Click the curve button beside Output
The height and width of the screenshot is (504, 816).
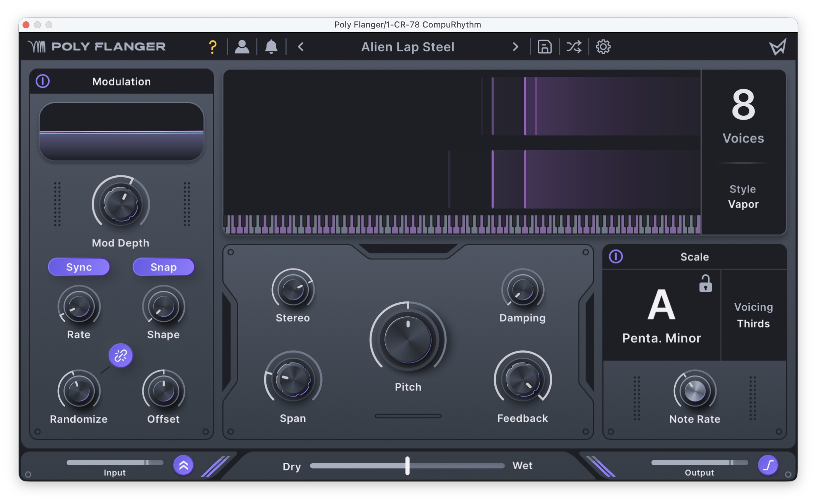(768, 465)
